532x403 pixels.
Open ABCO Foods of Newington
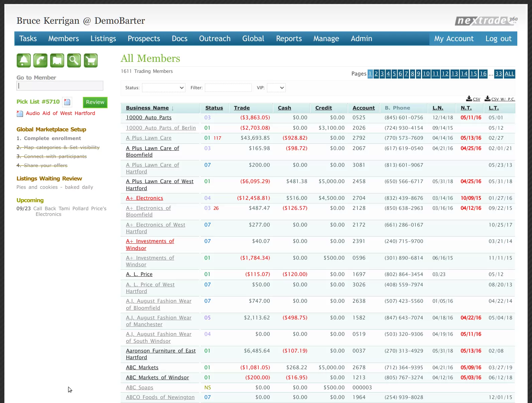tap(160, 397)
